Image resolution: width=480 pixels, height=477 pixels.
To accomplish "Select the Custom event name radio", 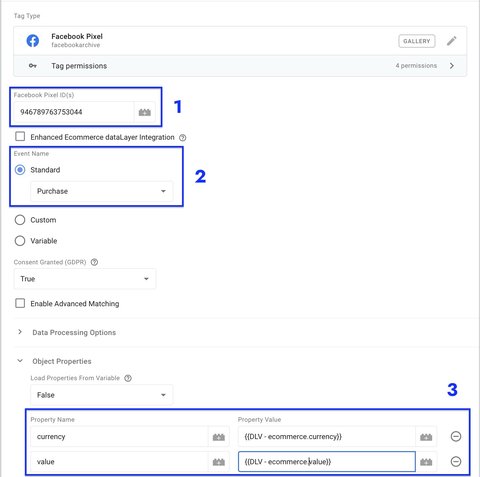I will pos(20,220).
